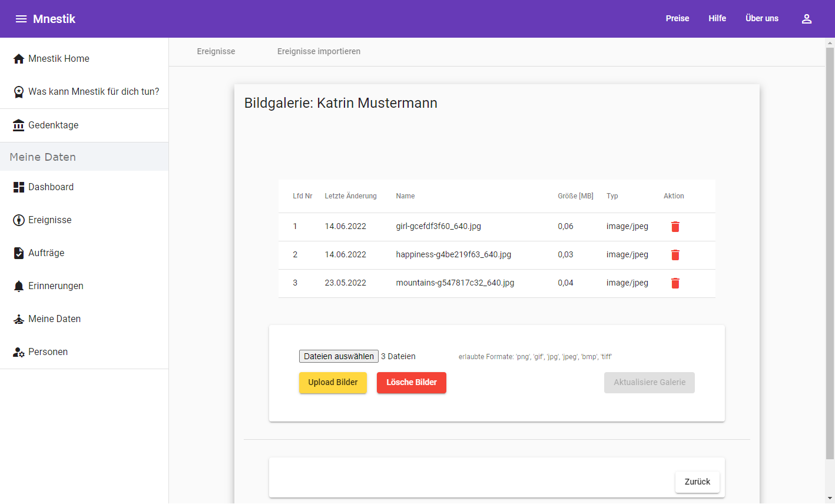The width and height of the screenshot is (835, 504).
Task: Click the Mnestik Home house icon
Action: (x=19, y=59)
